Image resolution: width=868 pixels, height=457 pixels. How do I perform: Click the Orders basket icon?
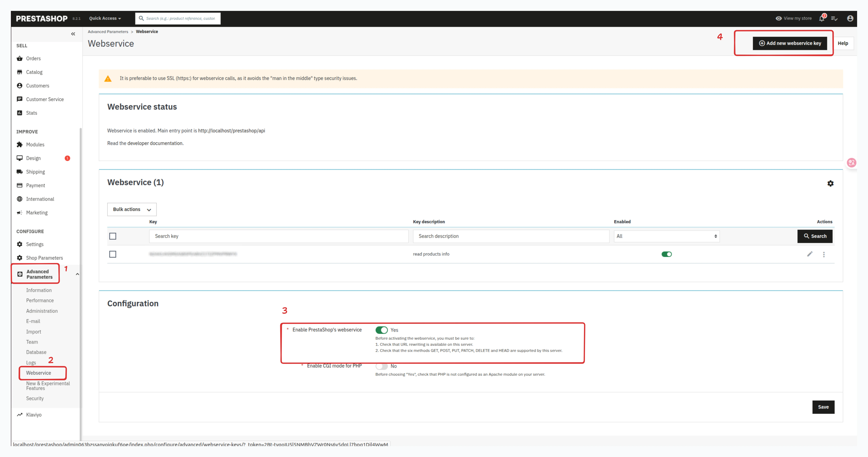pyautogui.click(x=20, y=58)
